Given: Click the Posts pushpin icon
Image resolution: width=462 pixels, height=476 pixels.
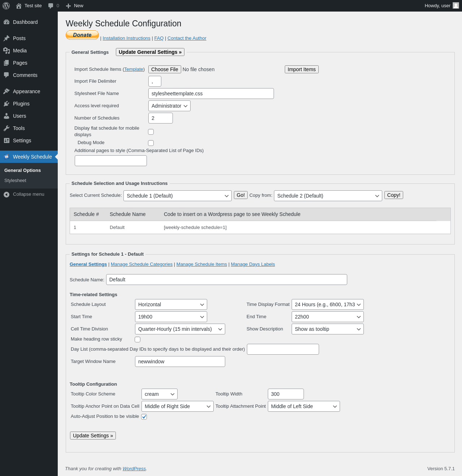Looking at the screenshot, I should click(x=6, y=38).
